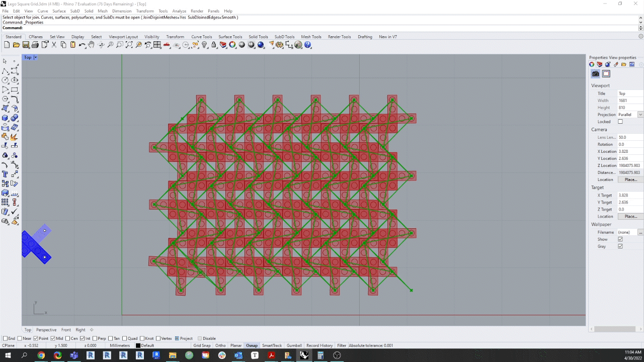Toggle the End osnap checkbox

pyautogui.click(x=5, y=338)
